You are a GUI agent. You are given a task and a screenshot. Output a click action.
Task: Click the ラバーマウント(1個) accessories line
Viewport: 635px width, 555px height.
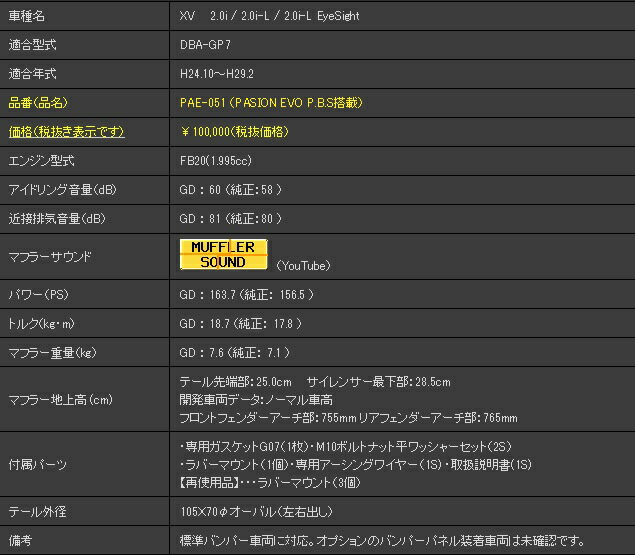click(356, 464)
